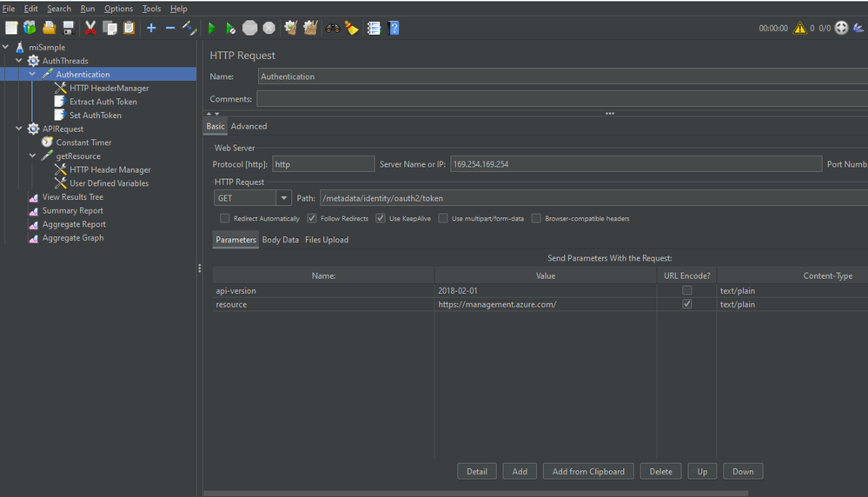The height and width of the screenshot is (497, 868).
Task: Click the Shutdown test icon
Action: (x=269, y=28)
